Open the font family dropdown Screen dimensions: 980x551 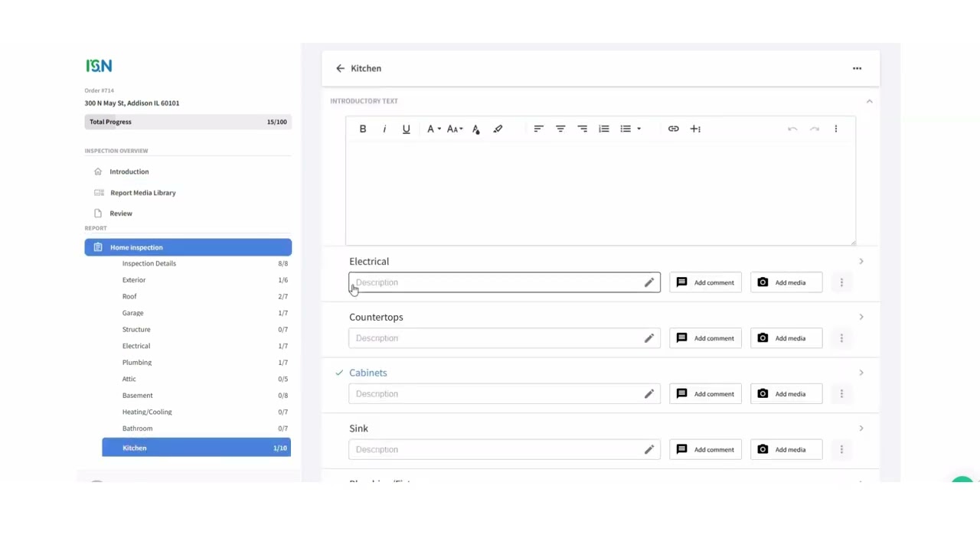(433, 129)
